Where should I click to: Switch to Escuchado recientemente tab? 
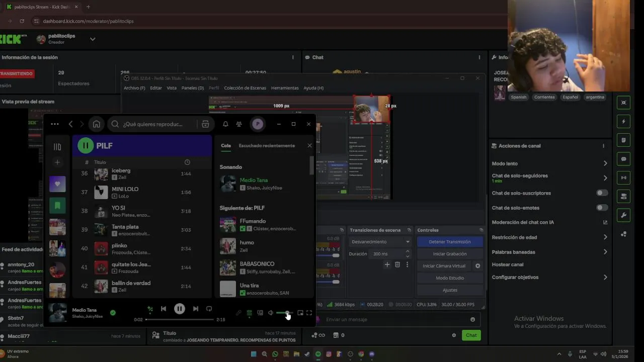coord(267,146)
